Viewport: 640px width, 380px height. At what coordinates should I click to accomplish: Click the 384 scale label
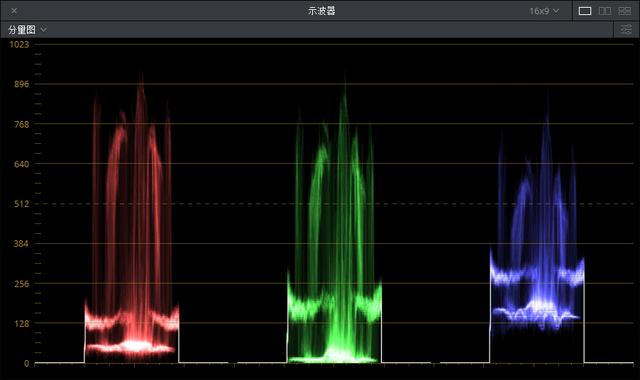click(x=22, y=244)
